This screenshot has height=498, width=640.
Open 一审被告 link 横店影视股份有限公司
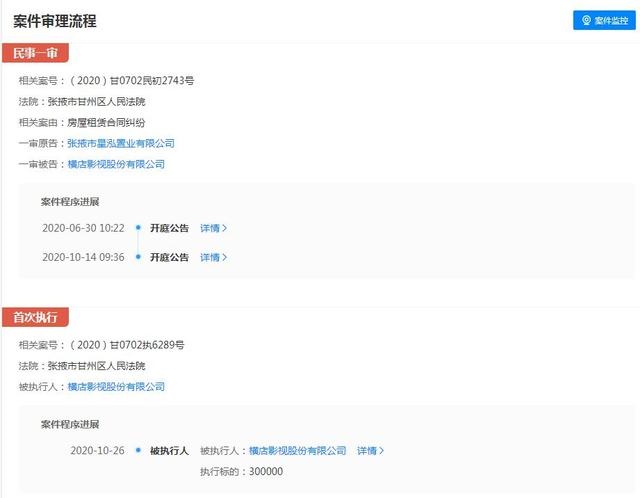tap(116, 164)
